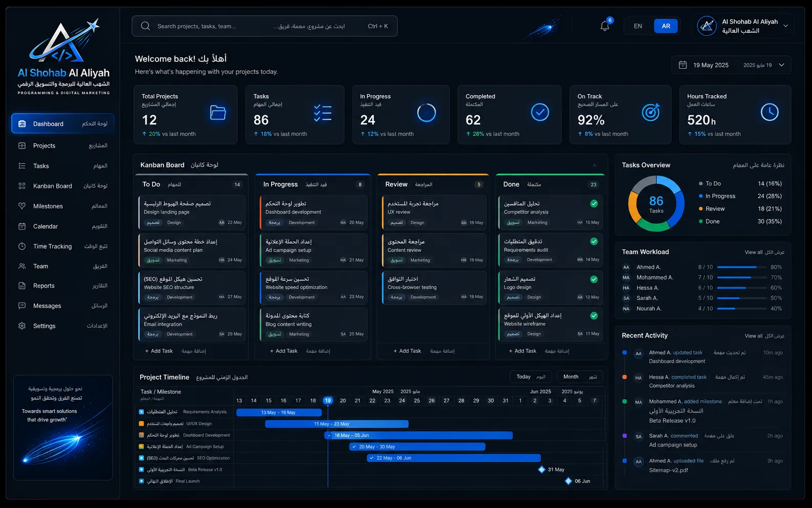Screen dimensions: 812x508
Task: Toggle the Competitor analysis completed checkmark
Action: pyautogui.click(x=594, y=204)
